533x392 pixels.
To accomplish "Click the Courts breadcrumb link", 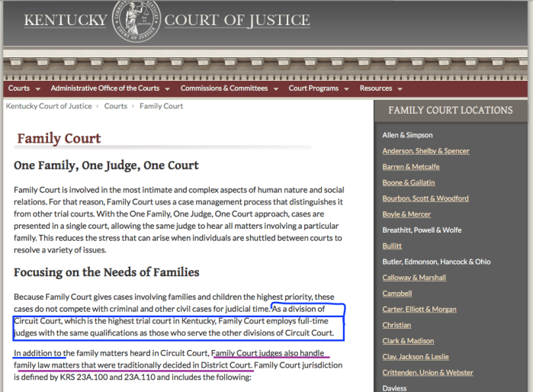I will 116,106.
